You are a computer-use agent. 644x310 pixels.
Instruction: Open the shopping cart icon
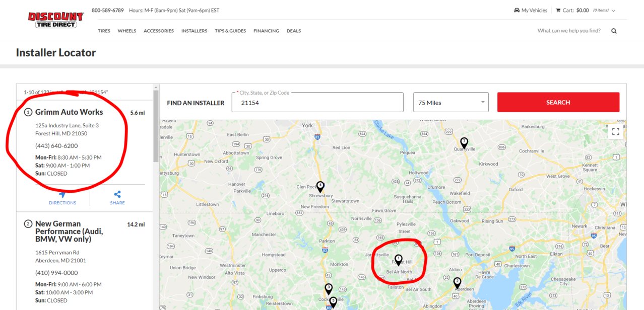coord(558,11)
